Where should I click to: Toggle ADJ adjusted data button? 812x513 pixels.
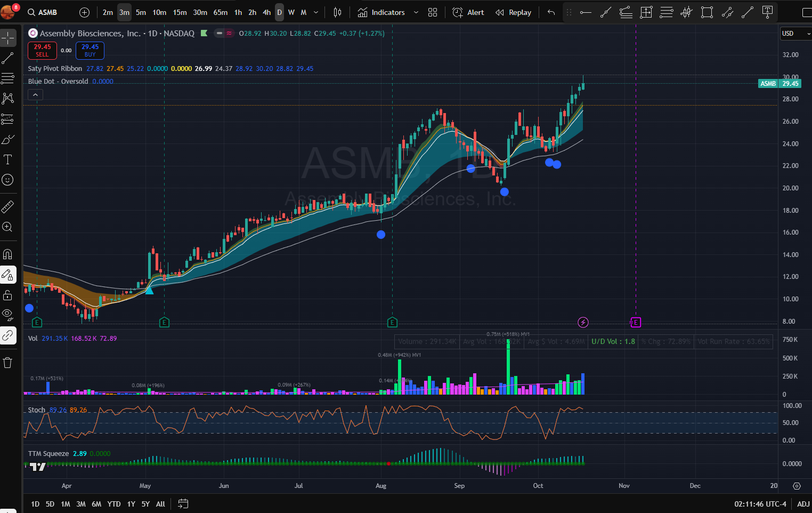click(x=803, y=504)
